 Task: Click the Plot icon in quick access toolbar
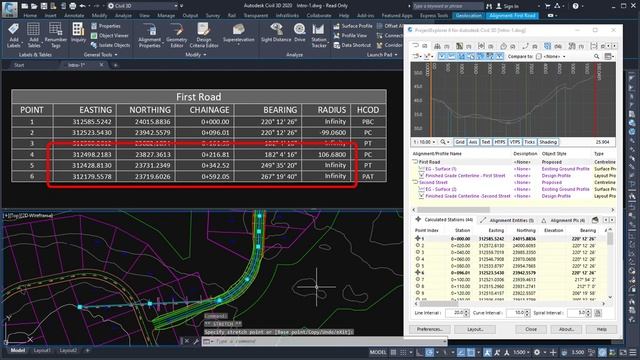coord(73,6)
